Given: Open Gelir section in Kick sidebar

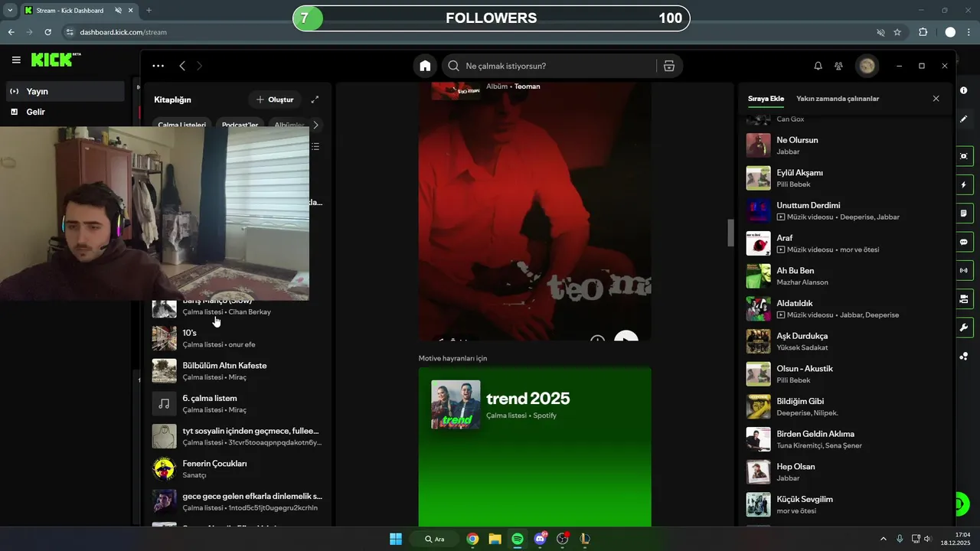Looking at the screenshot, I should tap(65, 112).
